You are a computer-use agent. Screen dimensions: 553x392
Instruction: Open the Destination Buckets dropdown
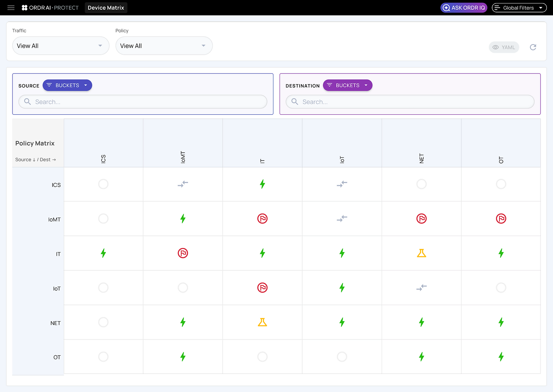click(x=348, y=85)
